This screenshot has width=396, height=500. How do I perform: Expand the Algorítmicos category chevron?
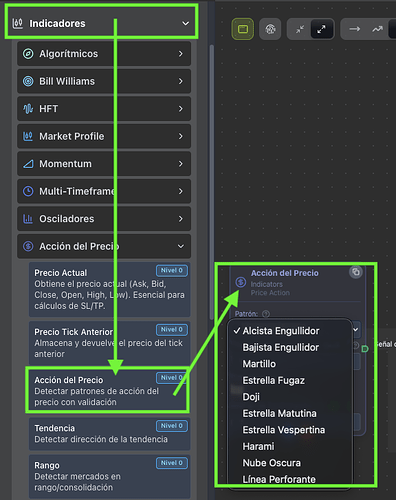pos(181,54)
